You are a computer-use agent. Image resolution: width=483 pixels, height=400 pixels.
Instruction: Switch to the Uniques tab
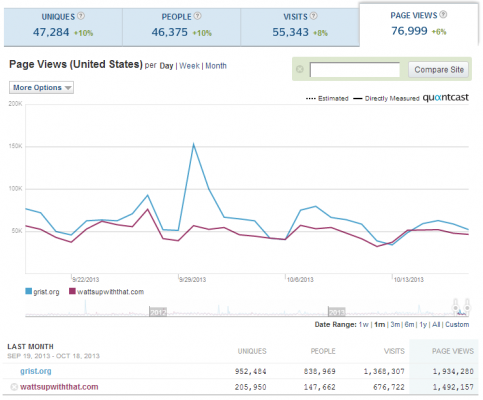coord(63,27)
